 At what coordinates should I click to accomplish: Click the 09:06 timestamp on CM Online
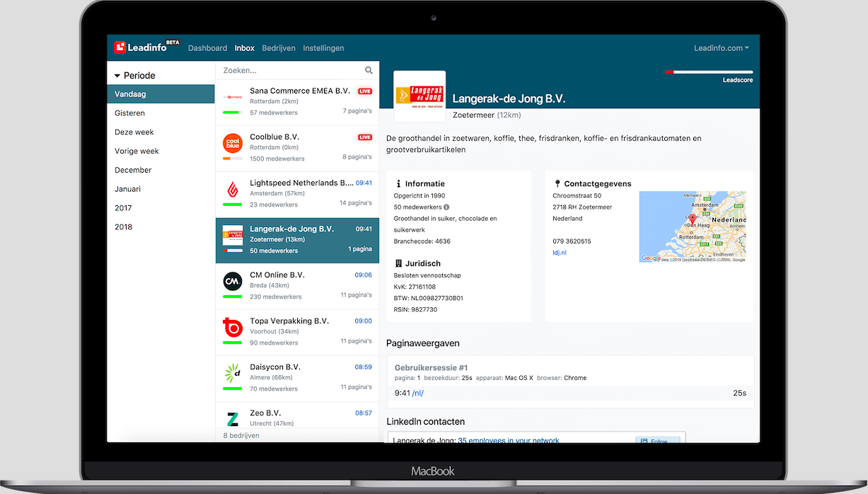(364, 275)
